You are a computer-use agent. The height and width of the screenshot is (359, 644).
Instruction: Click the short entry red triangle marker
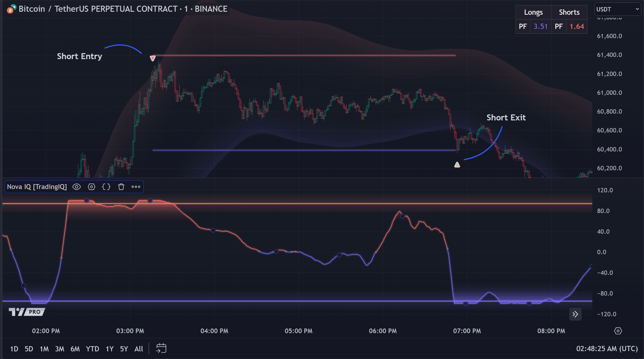pos(153,58)
